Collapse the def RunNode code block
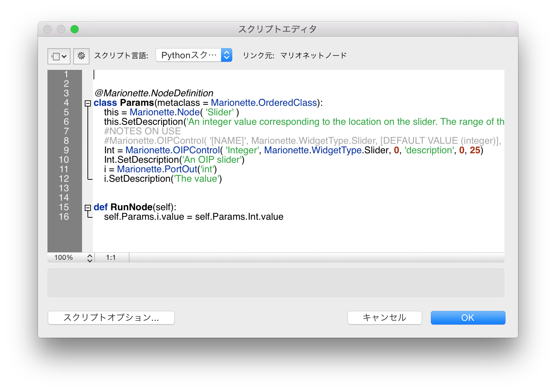This screenshot has width=556, height=392. point(88,208)
